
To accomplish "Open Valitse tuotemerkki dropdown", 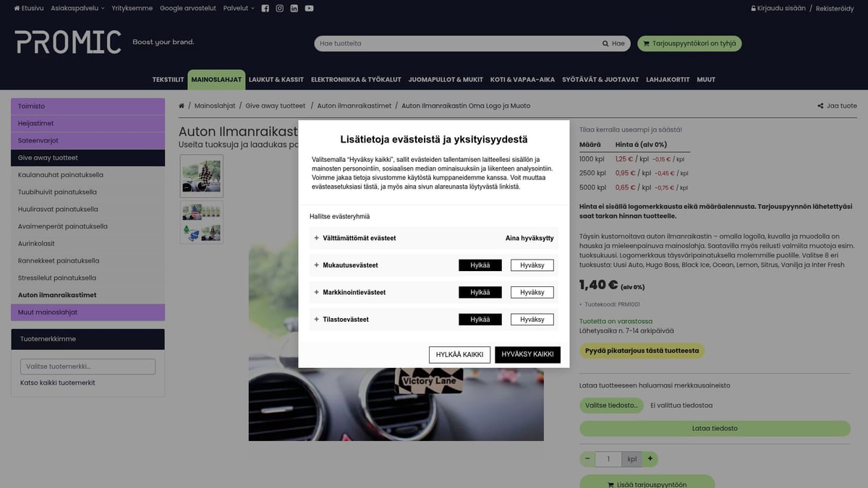I will tap(88, 367).
